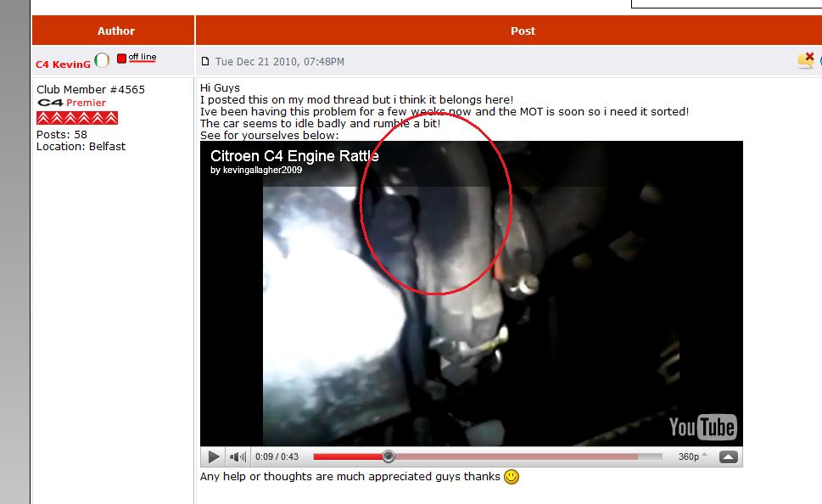This screenshot has height=504, width=822.
Task: Click the post document icon beside the date
Action: [x=205, y=61]
